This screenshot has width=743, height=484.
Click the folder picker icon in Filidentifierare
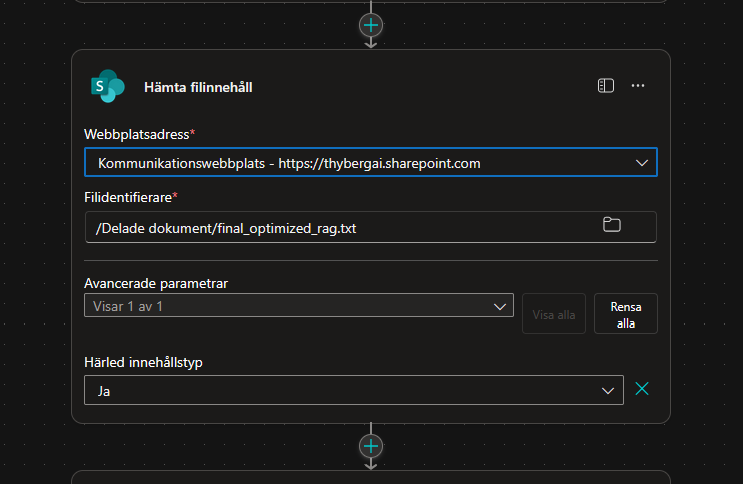pyautogui.click(x=611, y=225)
